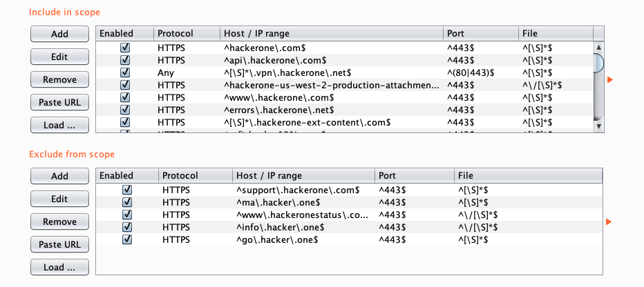Click Add button under Exclude from scope
This screenshot has height=287, width=644.
(59, 177)
